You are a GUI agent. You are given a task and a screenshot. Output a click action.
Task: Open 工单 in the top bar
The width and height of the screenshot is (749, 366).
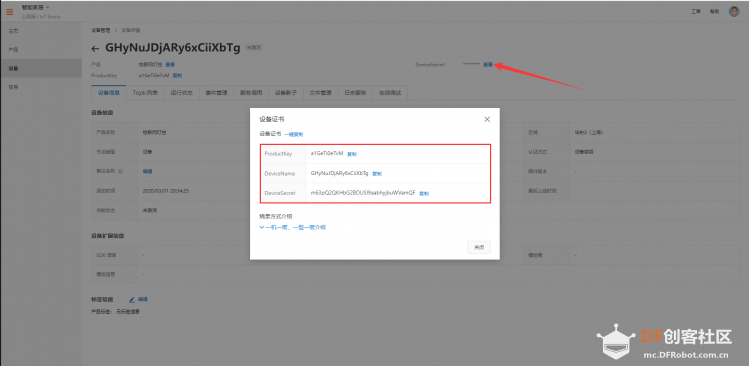click(696, 11)
